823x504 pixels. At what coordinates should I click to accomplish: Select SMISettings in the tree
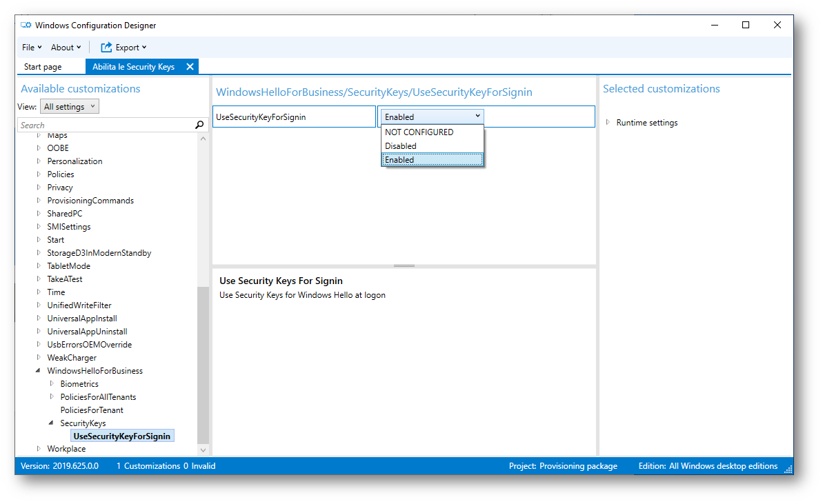click(x=69, y=227)
